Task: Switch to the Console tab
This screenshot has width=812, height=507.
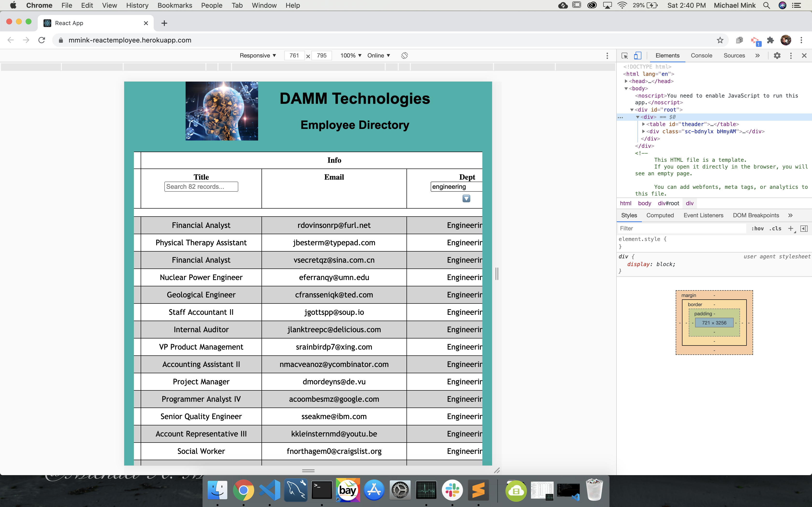Action: (x=701, y=56)
